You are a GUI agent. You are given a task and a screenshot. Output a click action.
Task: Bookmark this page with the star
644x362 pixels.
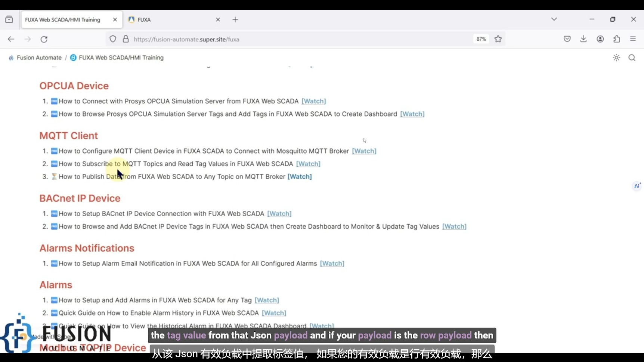click(498, 39)
